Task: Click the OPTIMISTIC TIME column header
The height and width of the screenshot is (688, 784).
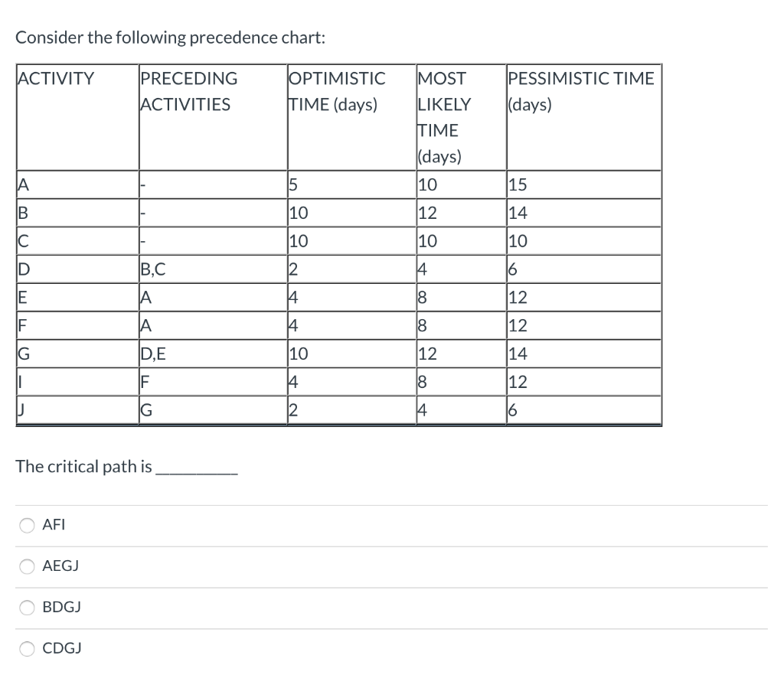Action: point(337,91)
